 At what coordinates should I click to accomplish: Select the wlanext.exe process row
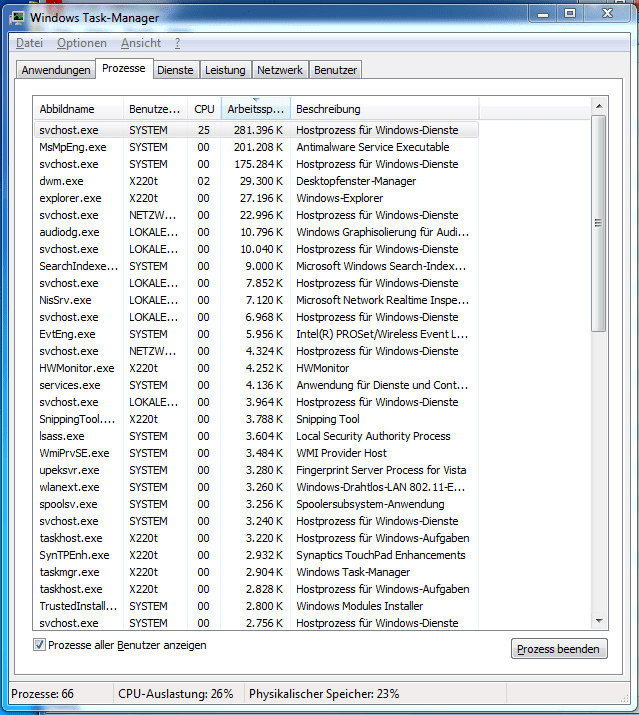click(x=256, y=487)
